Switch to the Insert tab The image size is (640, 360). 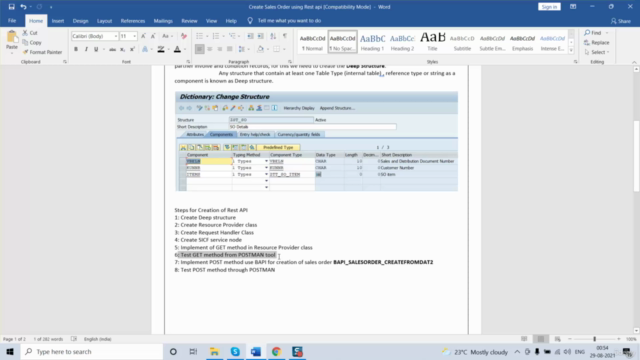pyautogui.click(x=58, y=21)
